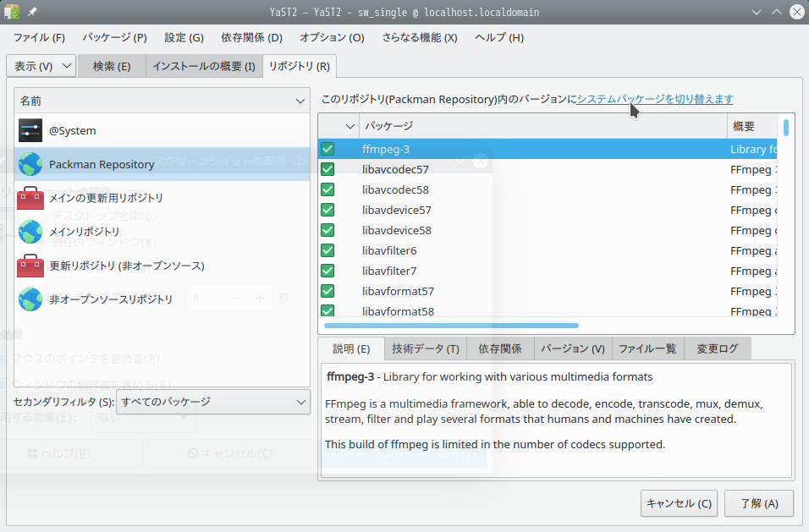The width and height of the screenshot is (809, 532).
Task: Select the @System repository name
Action: point(73,130)
